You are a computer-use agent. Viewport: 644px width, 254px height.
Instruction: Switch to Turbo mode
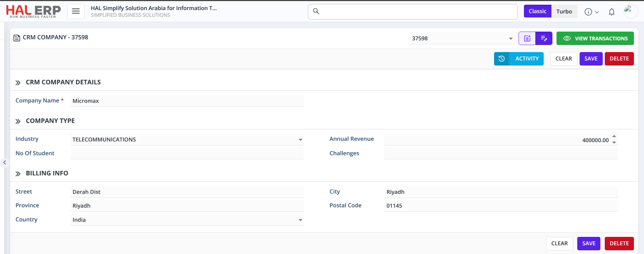pos(564,11)
